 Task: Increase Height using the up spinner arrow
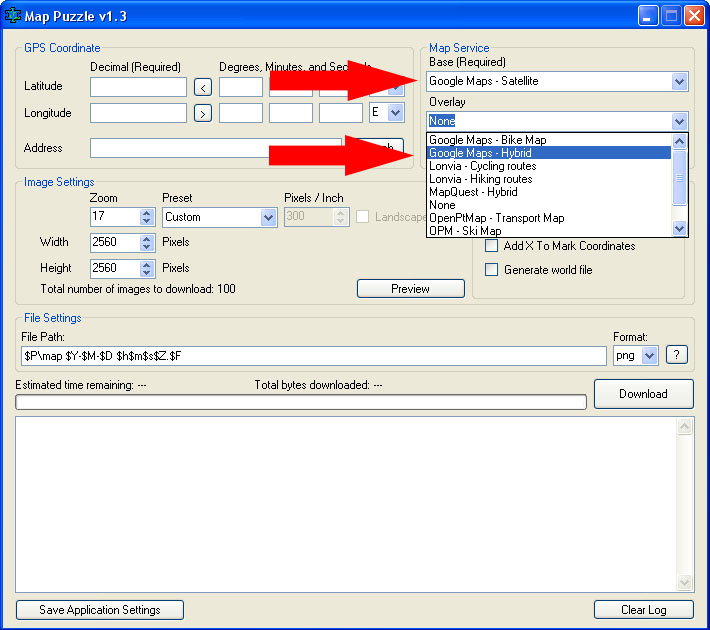[146, 265]
